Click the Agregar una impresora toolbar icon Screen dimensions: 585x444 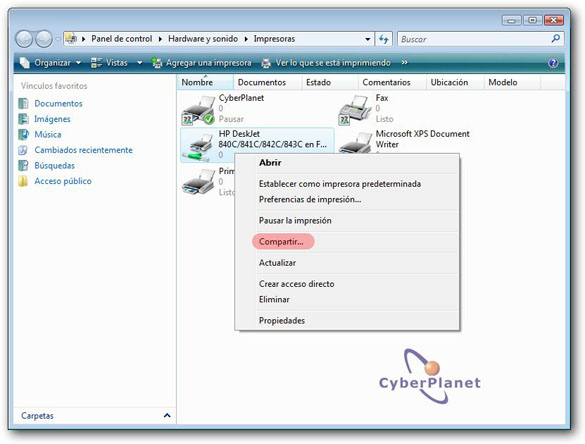pyautogui.click(x=157, y=63)
